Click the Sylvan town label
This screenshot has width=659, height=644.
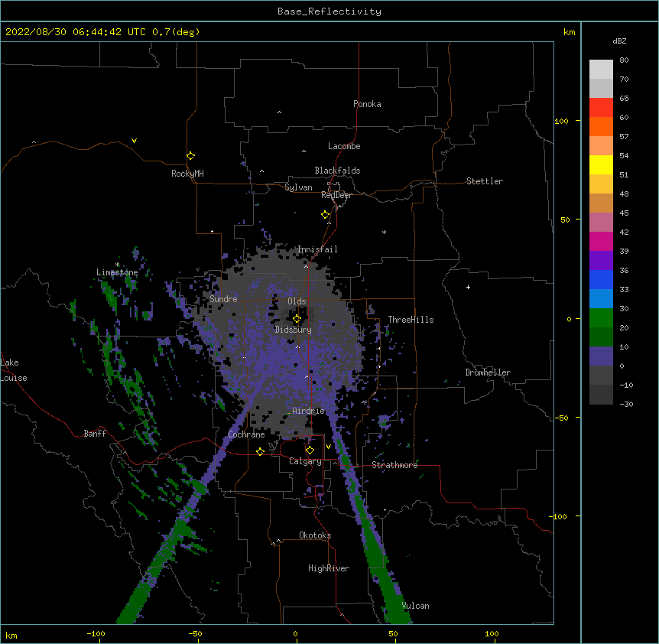(298, 187)
